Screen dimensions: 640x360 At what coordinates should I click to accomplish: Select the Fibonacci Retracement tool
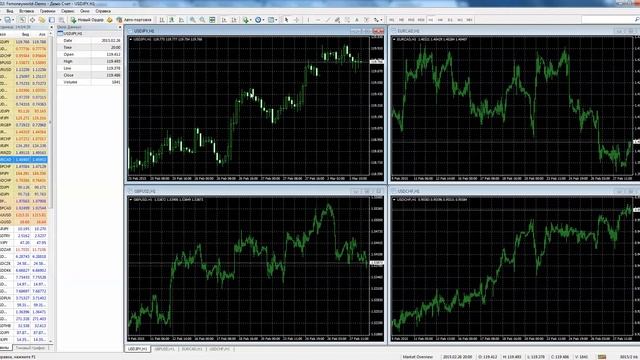[347, 20]
